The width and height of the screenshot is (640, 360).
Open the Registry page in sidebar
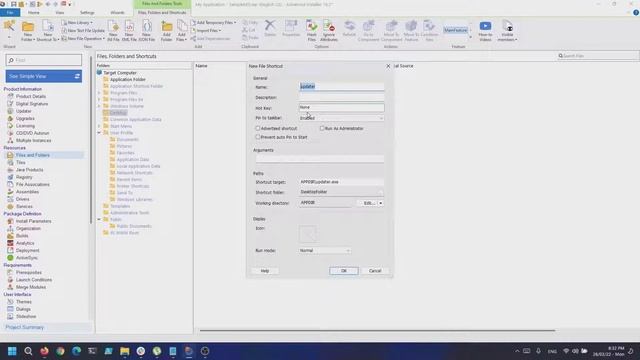tap(24, 177)
